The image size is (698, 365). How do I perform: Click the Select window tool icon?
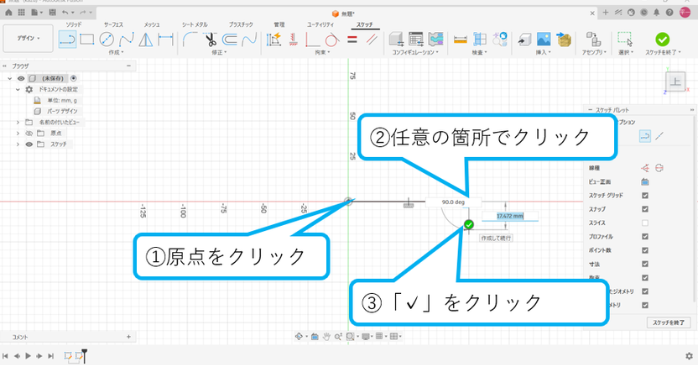point(625,39)
